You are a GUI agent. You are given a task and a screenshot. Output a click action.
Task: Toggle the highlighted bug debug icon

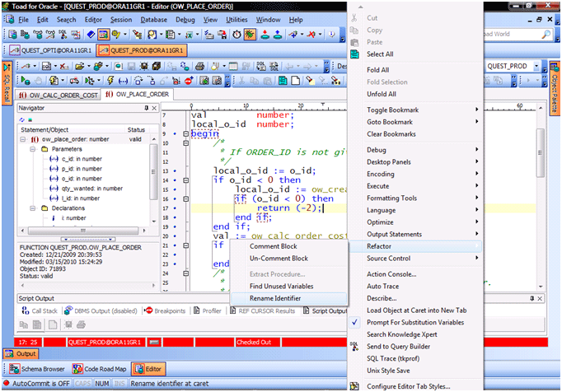click(250, 35)
